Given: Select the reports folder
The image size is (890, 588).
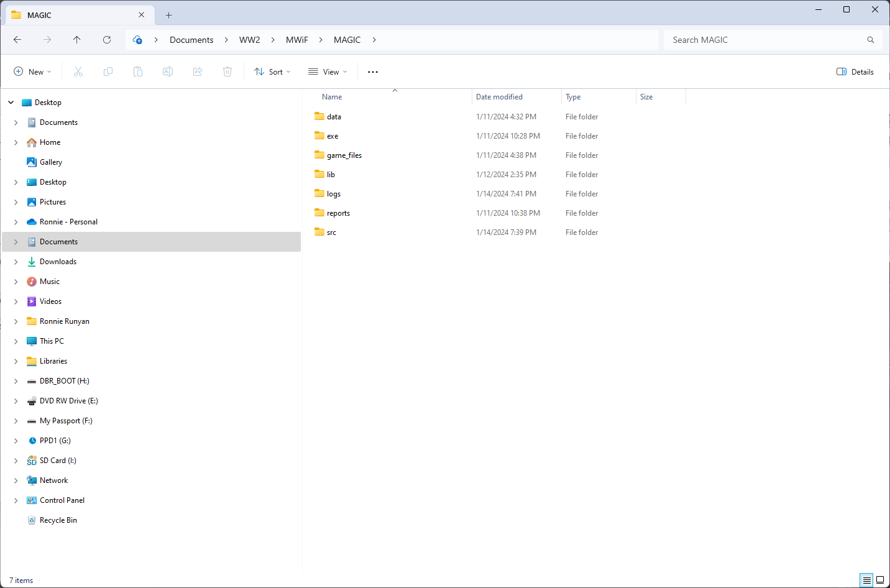Looking at the screenshot, I should click(338, 213).
